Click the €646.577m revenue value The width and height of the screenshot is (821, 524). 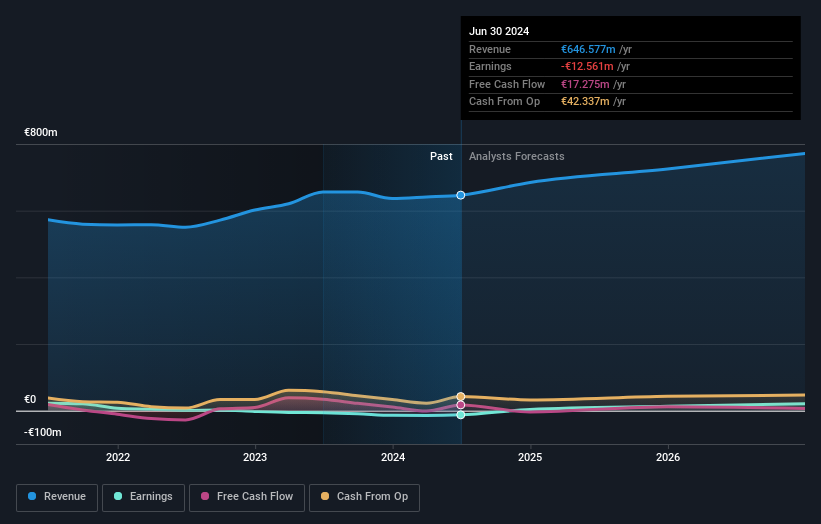pyautogui.click(x=588, y=49)
